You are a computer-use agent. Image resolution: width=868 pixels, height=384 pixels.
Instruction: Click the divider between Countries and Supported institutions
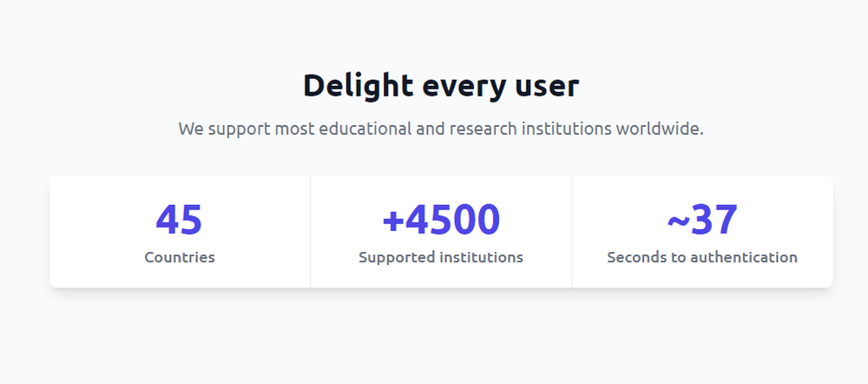311,232
